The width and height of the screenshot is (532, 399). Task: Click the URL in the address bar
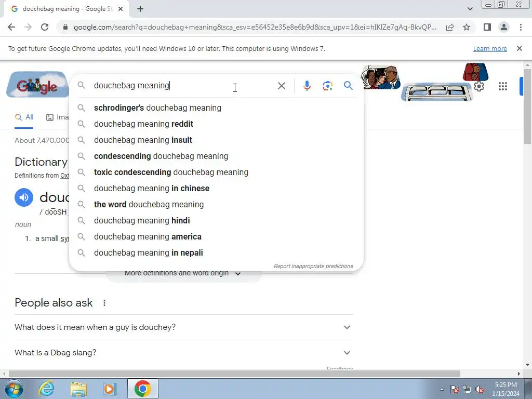(255, 27)
